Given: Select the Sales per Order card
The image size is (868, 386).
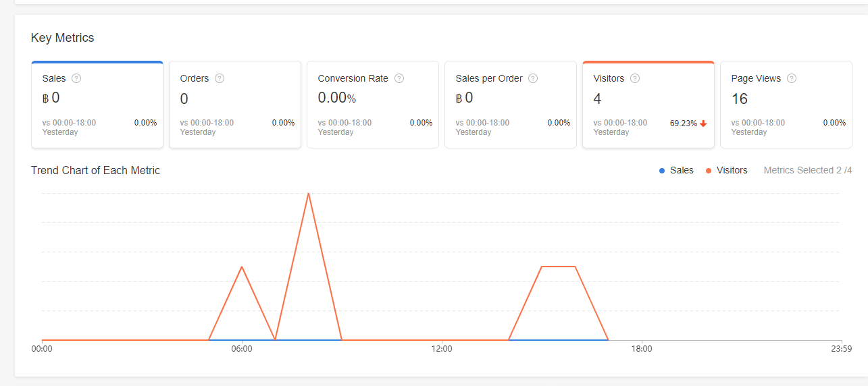Looking at the screenshot, I should (x=511, y=105).
